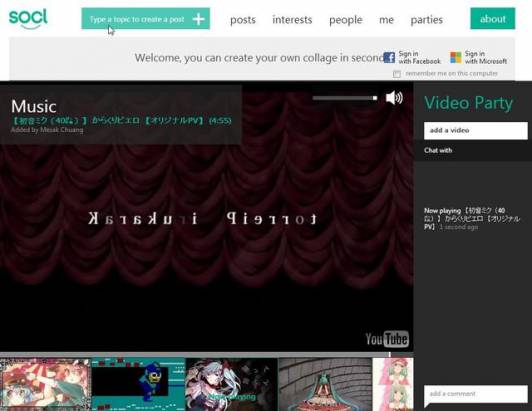Mute the video with speaker icon
This screenshot has height=411, width=532.
394,98
